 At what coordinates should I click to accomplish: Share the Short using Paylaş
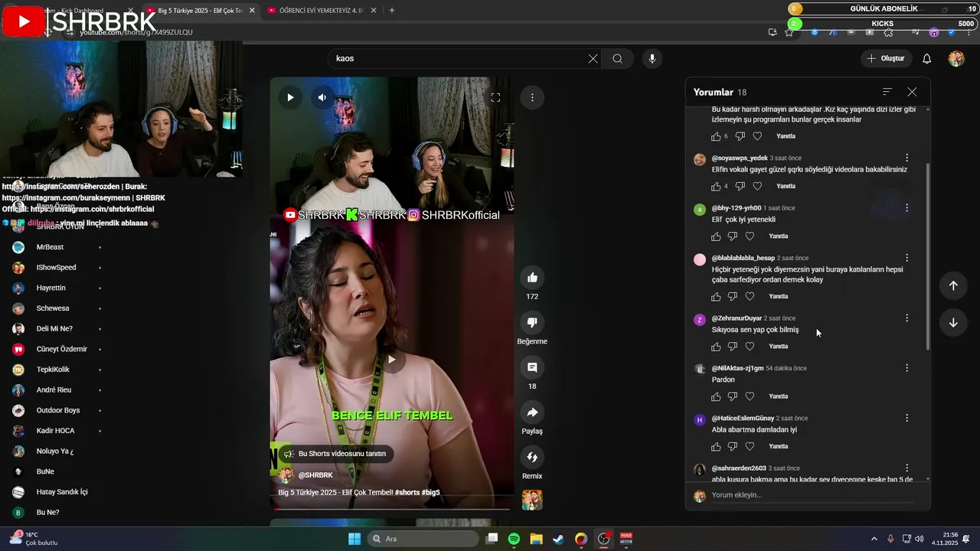532,412
